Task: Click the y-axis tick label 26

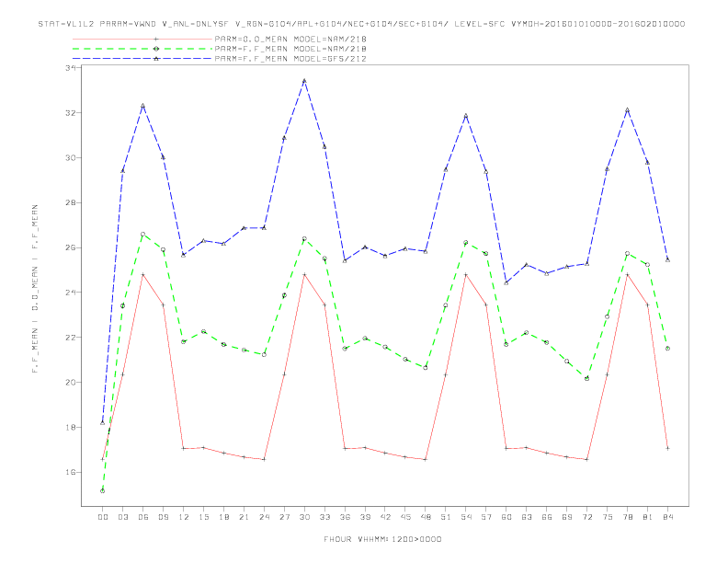Action: pyautogui.click(x=70, y=247)
